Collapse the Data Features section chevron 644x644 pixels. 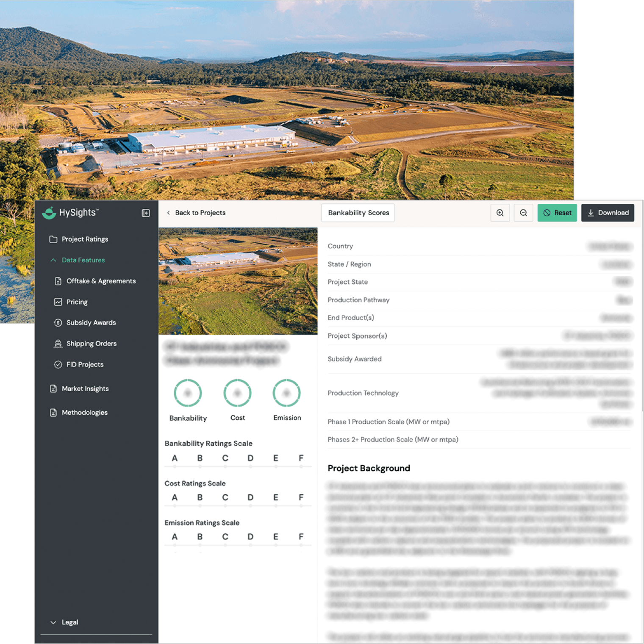(x=53, y=260)
